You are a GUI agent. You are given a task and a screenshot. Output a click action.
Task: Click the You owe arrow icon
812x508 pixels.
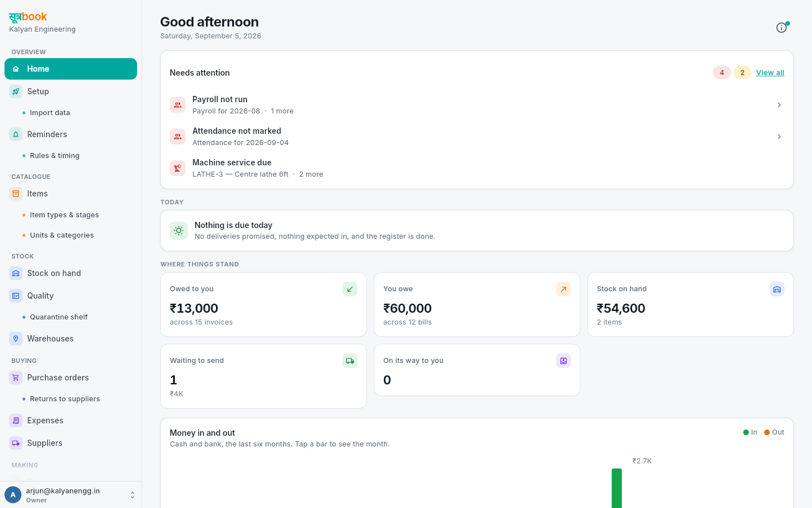pos(563,289)
